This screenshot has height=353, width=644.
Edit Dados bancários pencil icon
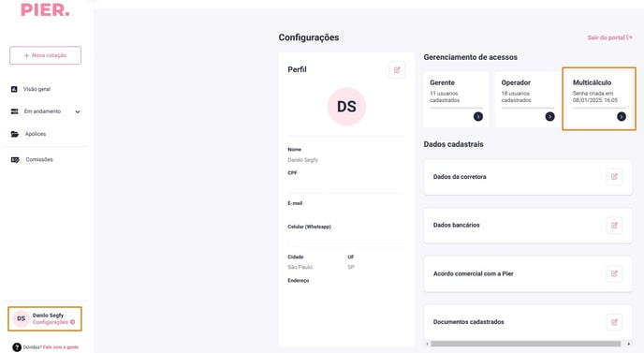[614, 226]
